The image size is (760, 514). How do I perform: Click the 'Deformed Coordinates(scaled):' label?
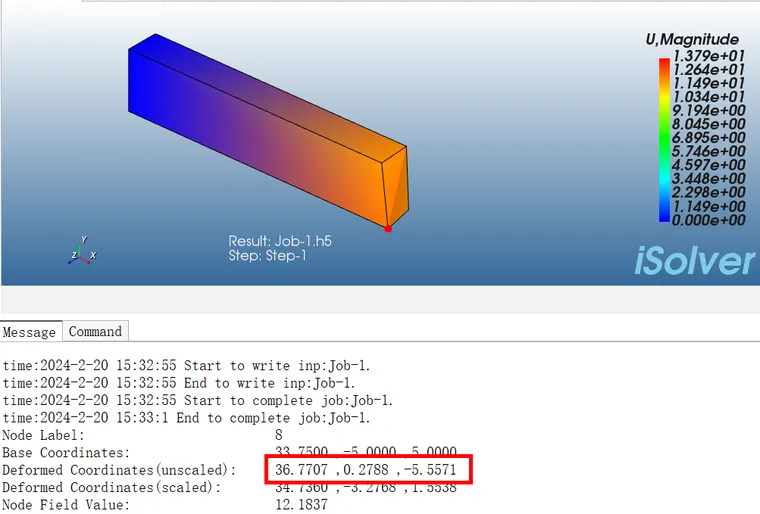click(112, 487)
